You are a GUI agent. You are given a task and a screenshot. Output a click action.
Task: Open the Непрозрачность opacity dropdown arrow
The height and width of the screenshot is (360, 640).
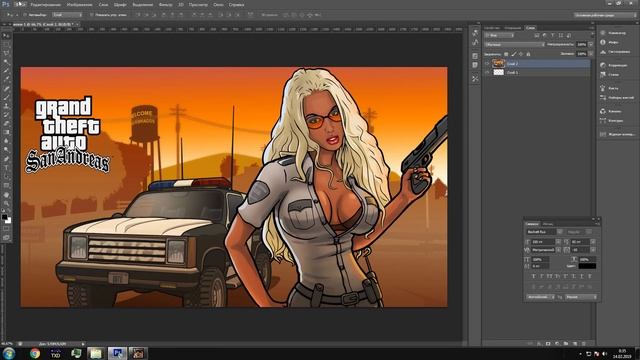[x=591, y=44]
